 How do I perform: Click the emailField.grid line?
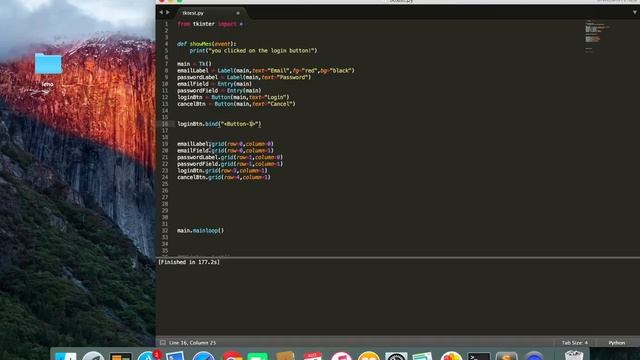(x=225, y=151)
